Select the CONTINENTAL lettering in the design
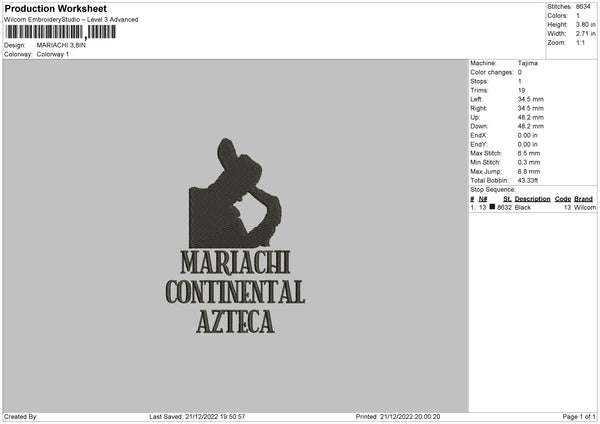The width and height of the screenshot is (600, 424). pos(235,292)
